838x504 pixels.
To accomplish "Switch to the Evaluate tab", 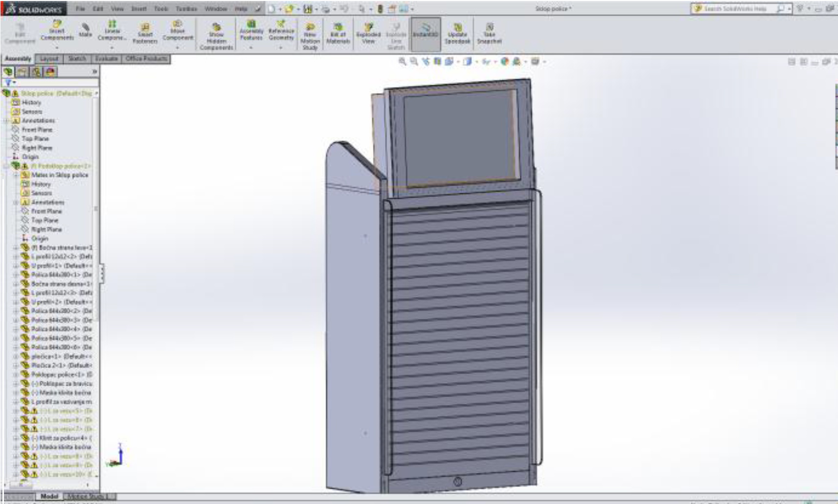I will pyautogui.click(x=106, y=59).
